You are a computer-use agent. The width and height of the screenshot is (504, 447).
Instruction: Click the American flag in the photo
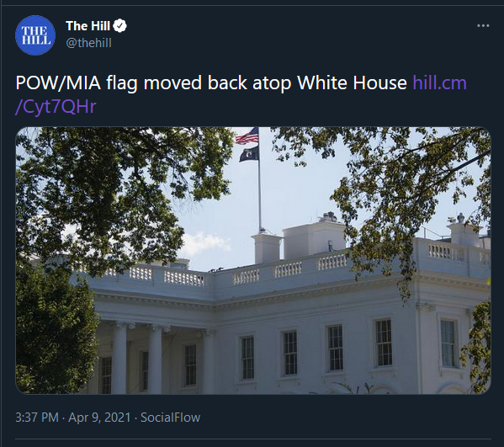coord(247,136)
